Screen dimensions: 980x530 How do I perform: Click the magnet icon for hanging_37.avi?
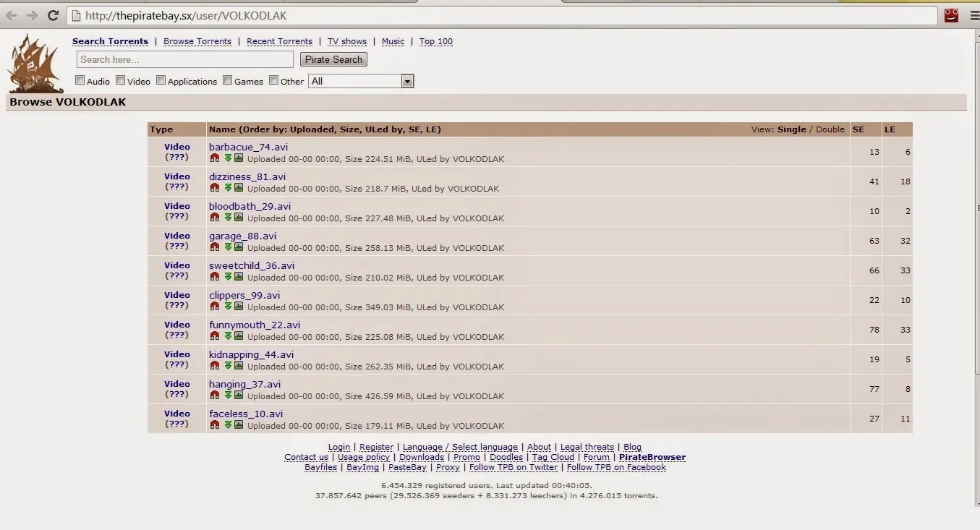tap(214, 395)
